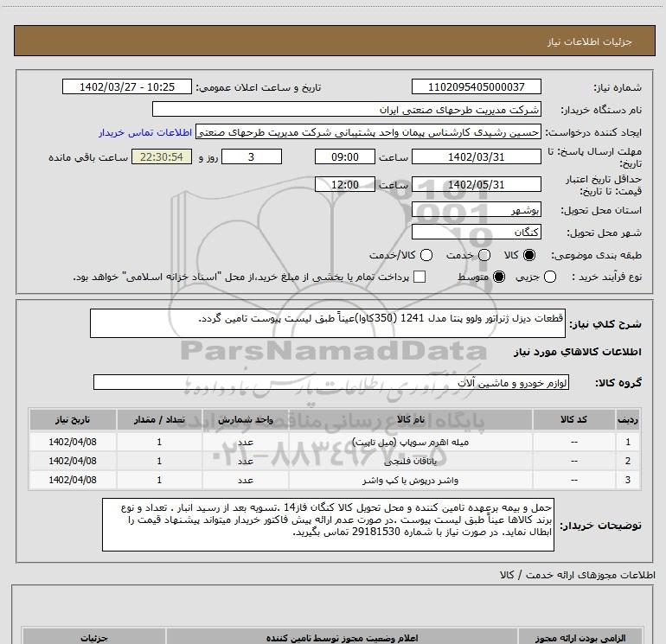Click the buyer name field شرکت مدیریت طرحهای صنعتی ایران
The image size is (666, 644).
point(347,109)
